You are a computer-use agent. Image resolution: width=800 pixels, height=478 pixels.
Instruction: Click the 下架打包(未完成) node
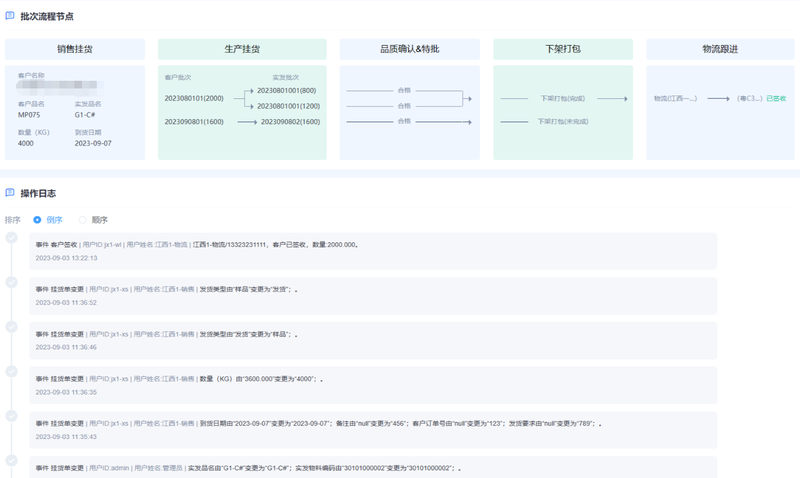pos(563,121)
